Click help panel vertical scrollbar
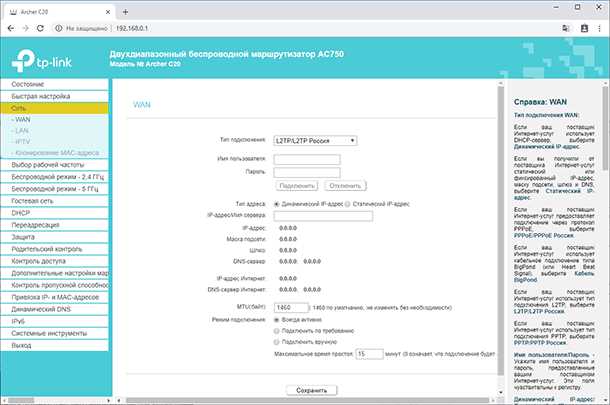 pos(606,128)
